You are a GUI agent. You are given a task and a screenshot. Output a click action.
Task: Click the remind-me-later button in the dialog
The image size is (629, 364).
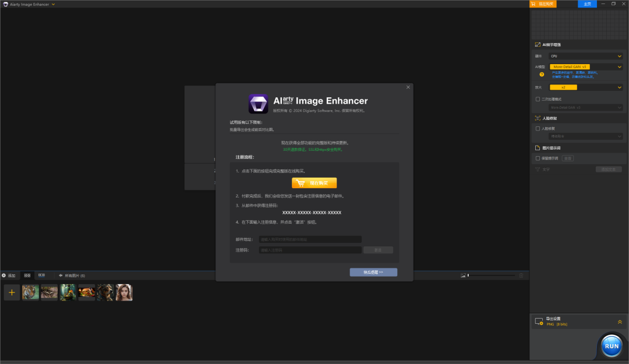pyautogui.click(x=373, y=272)
